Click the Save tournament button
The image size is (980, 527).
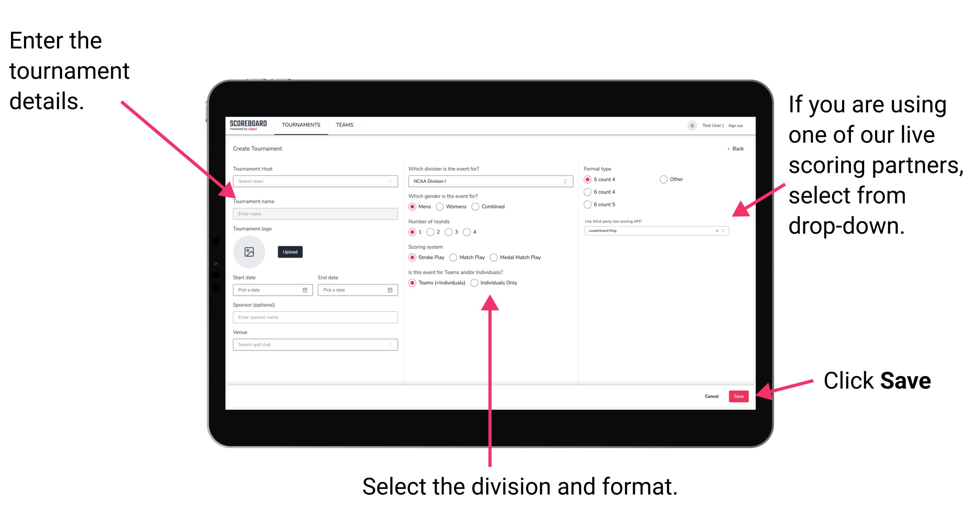click(739, 395)
